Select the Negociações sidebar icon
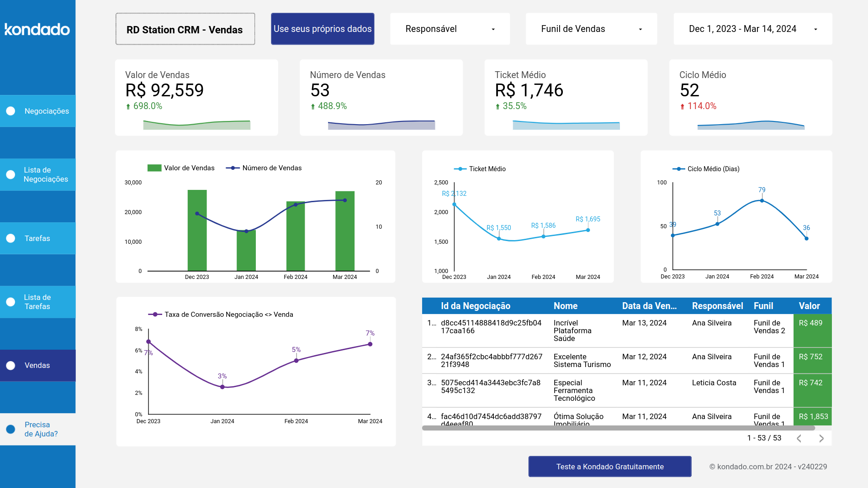 [x=10, y=110]
